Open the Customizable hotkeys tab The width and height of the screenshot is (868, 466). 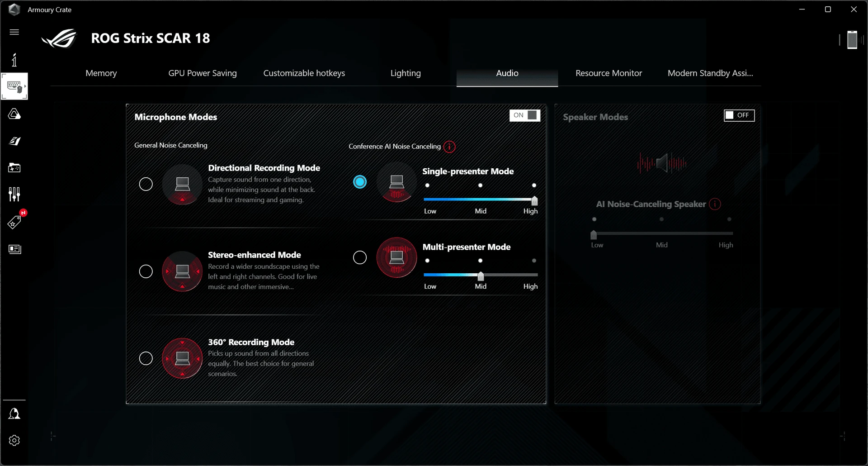(304, 73)
